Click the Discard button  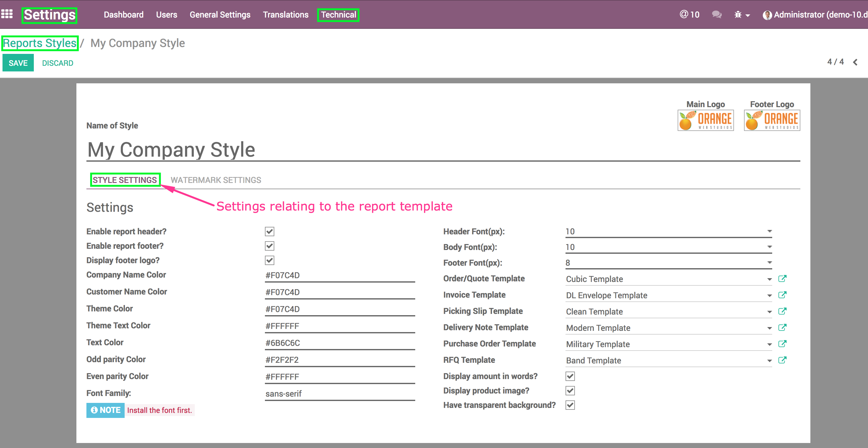coord(58,63)
